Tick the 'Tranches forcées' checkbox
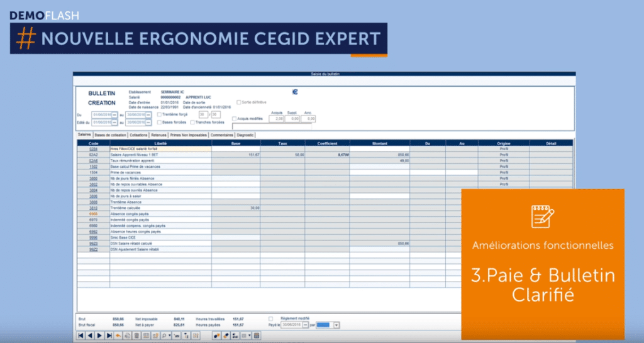The height and width of the screenshot is (343, 644). (192, 122)
